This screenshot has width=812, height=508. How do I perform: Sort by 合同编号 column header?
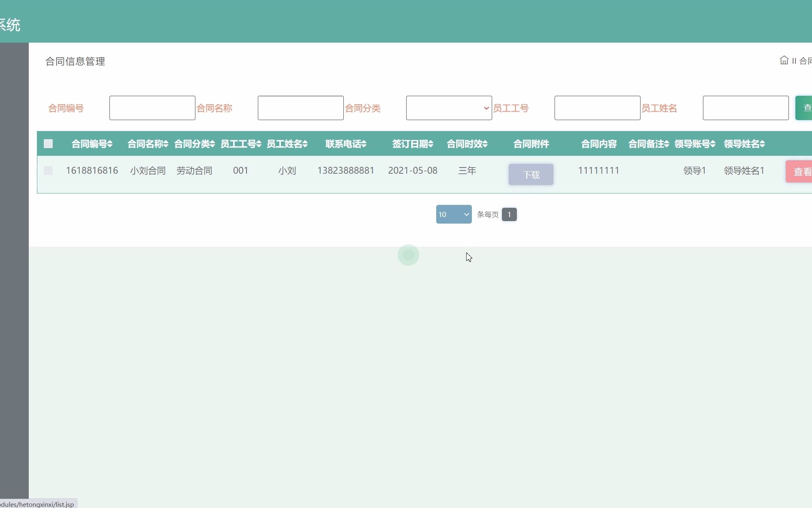click(92, 144)
